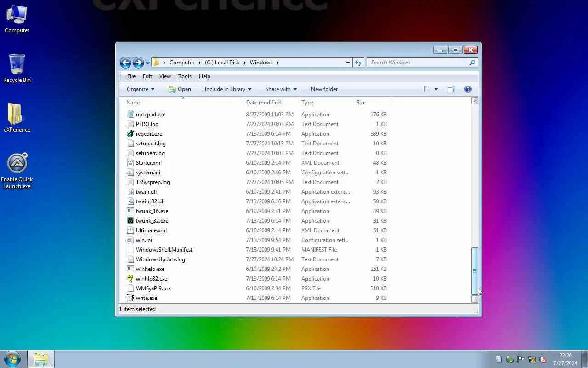The width and height of the screenshot is (588, 368).
Task: Click the Action Center flag tray icon
Action: pos(520,359)
